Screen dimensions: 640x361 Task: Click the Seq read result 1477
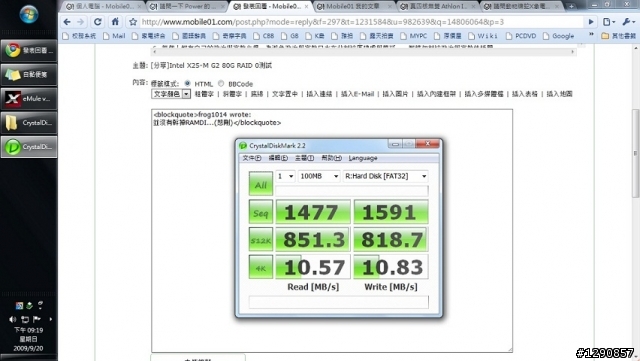[313, 212]
